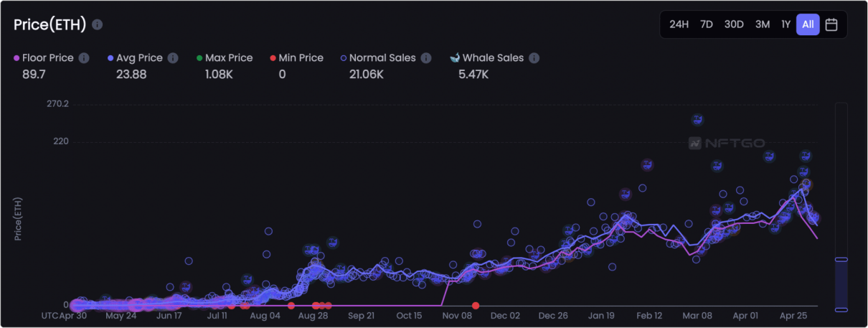Click the red min price point near Nov 08
This screenshot has height=328, width=868.
pos(476,306)
